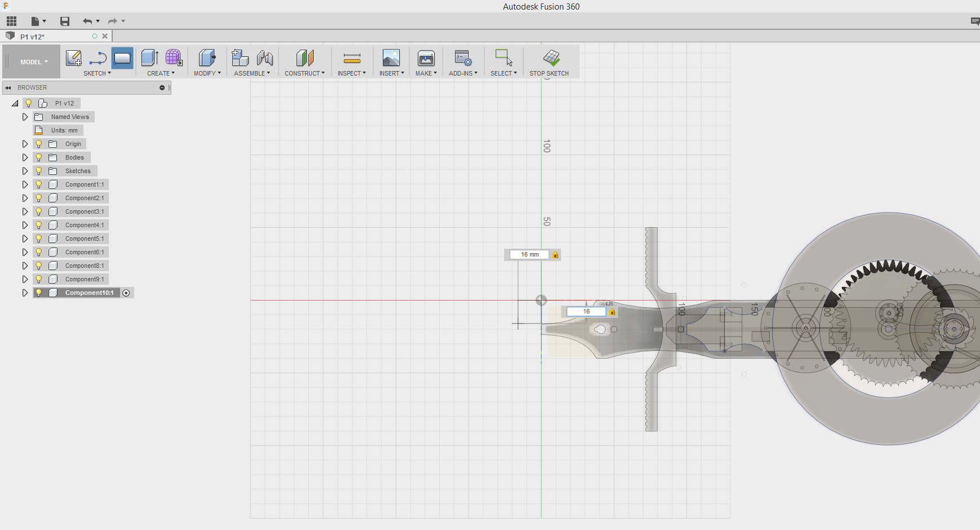Viewport: 980px width, 530px height.
Task: Expand the Named Views folder
Action: (x=25, y=117)
